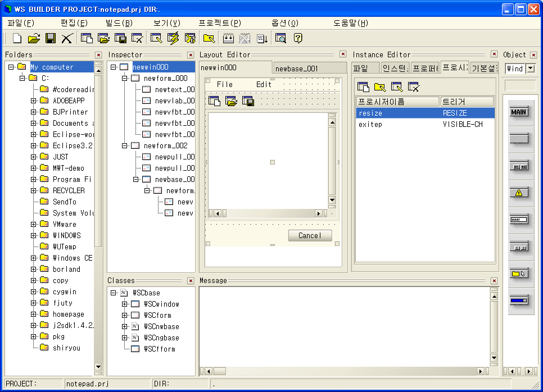Open the 옵션(O) options menu

click(284, 23)
